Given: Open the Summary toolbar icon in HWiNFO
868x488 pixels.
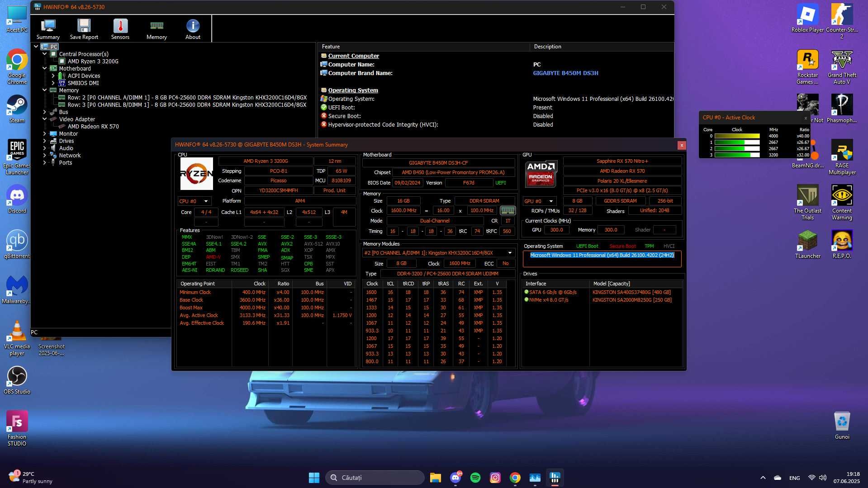Looking at the screenshot, I should pyautogui.click(x=48, y=29).
